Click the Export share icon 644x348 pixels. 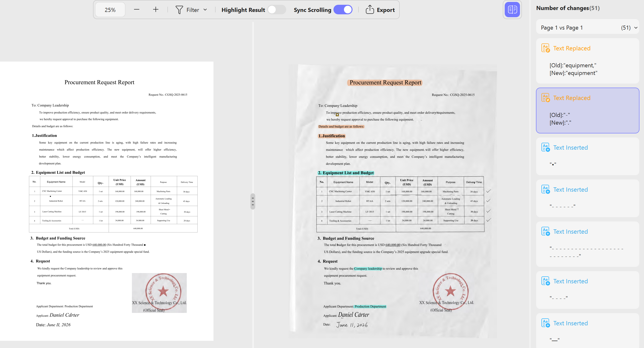(369, 10)
